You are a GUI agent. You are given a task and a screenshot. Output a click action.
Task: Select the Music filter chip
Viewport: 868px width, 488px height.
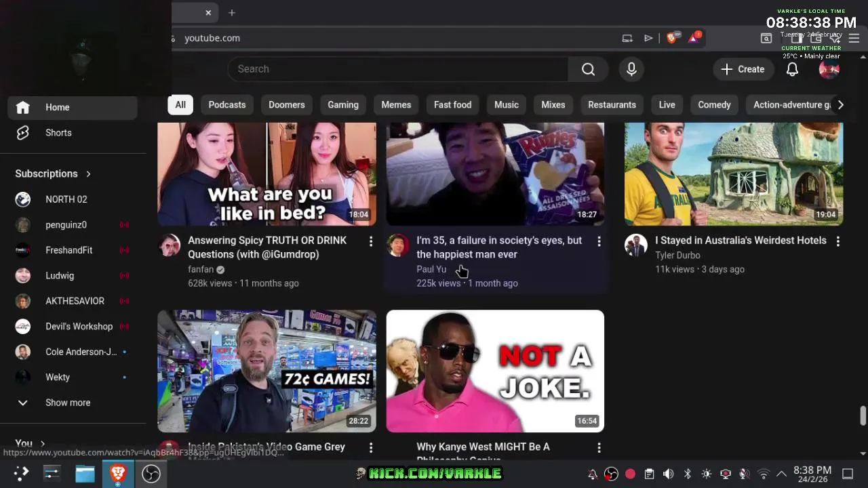click(x=507, y=104)
